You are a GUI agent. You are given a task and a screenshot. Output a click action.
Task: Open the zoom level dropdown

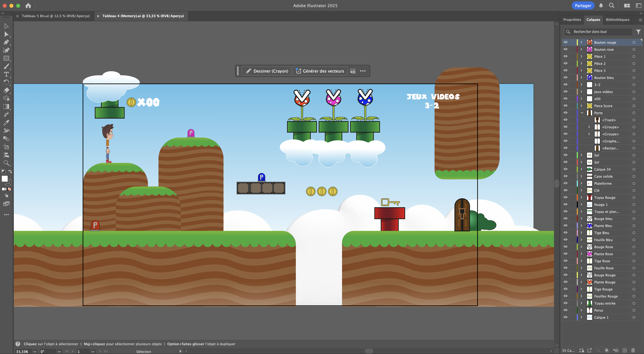click(35, 351)
